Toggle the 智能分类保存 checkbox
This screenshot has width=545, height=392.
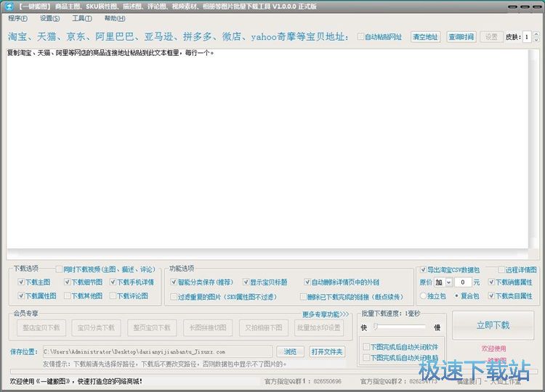[x=174, y=282]
